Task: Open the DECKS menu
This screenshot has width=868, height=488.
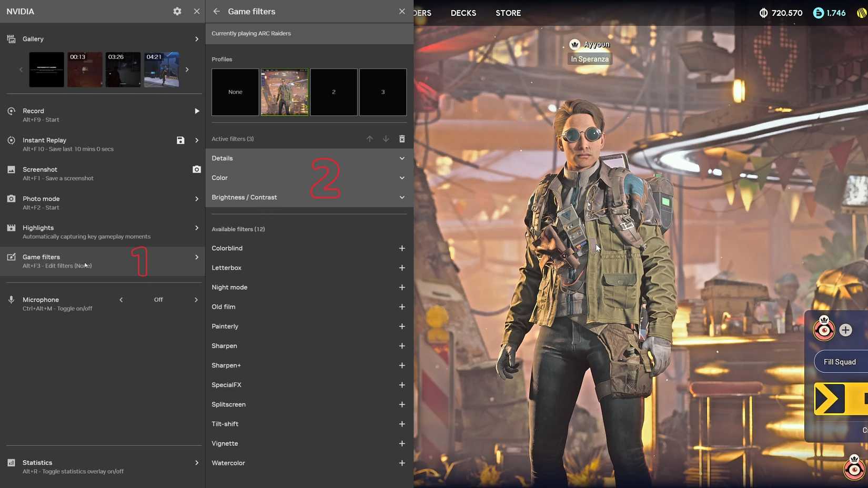Action: [463, 13]
